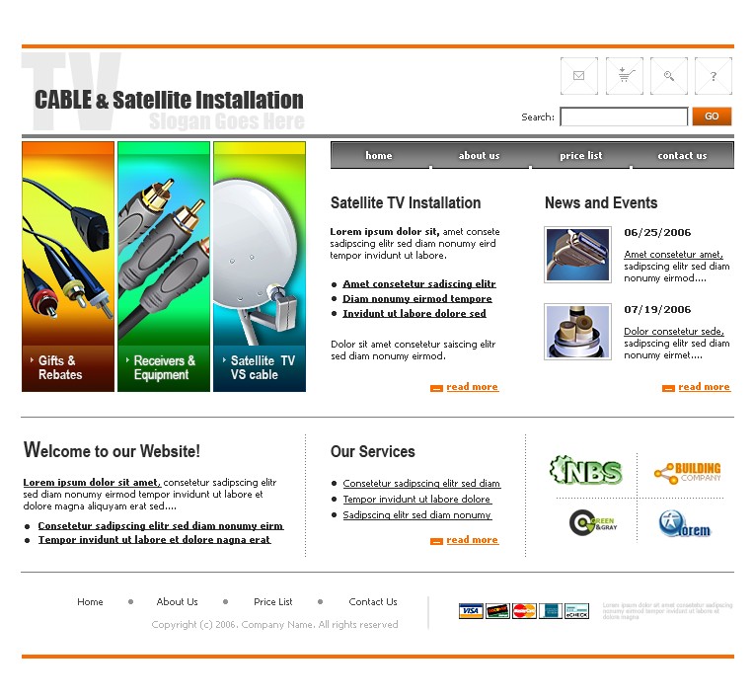Open the about us navigation tab
The image size is (753, 700).
[479, 155]
